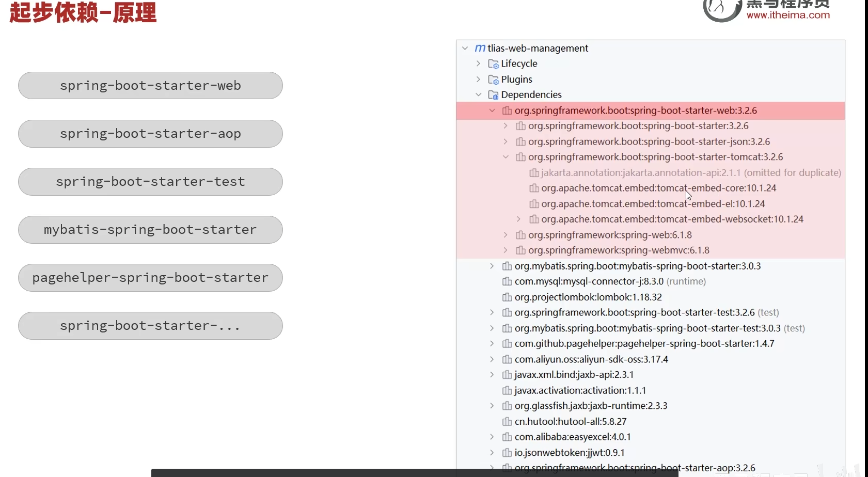Collapse spring-boot-starter-web:3.2.6 dependency

click(x=492, y=110)
